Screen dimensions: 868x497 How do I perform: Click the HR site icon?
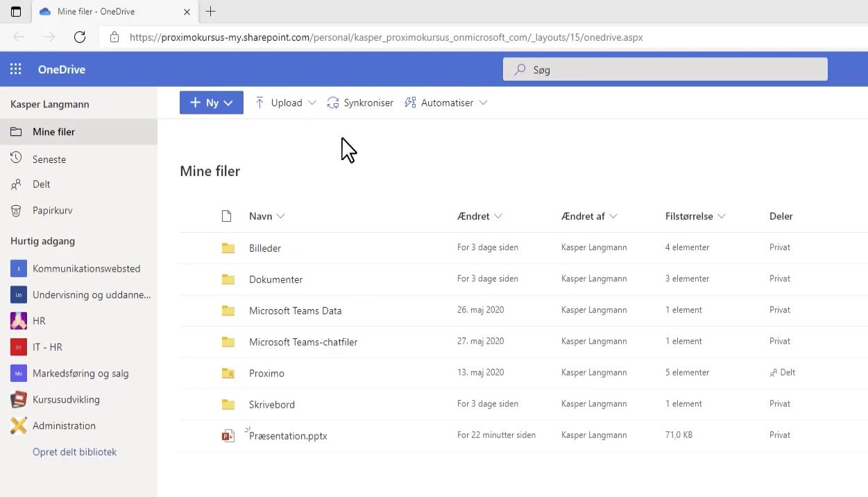click(x=19, y=321)
